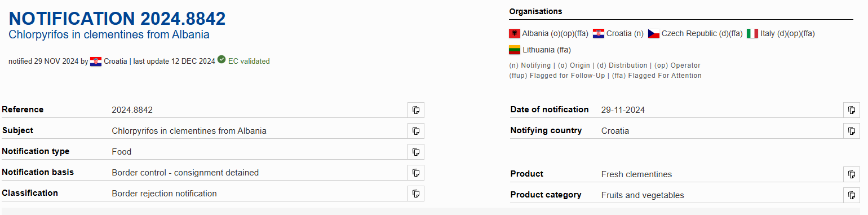Copy the Product value Fresh clementines

point(852,174)
